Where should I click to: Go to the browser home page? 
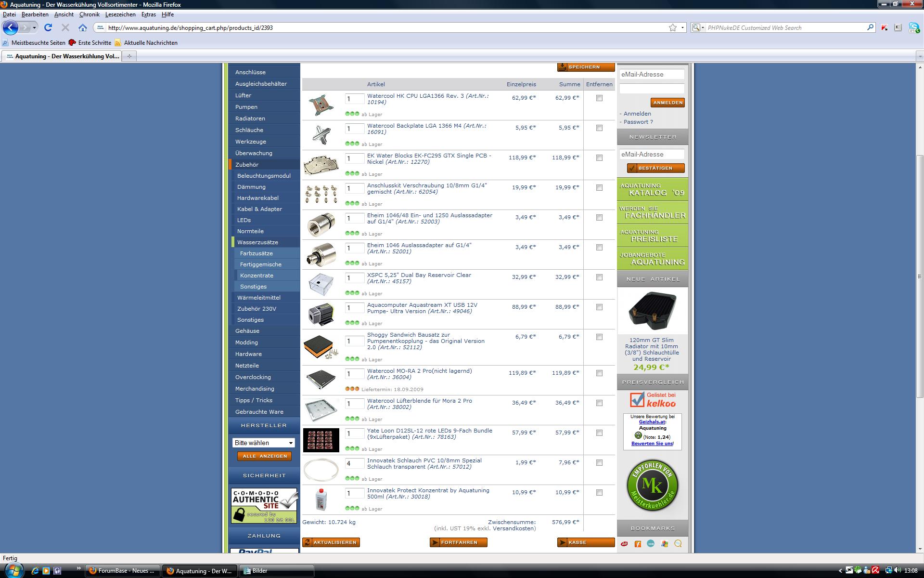[x=83, y=27]
